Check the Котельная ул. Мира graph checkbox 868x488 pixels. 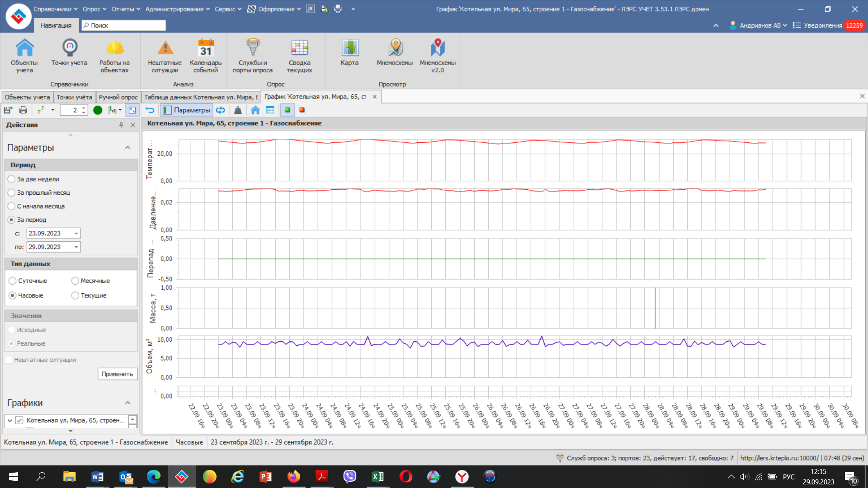[19, 420]
